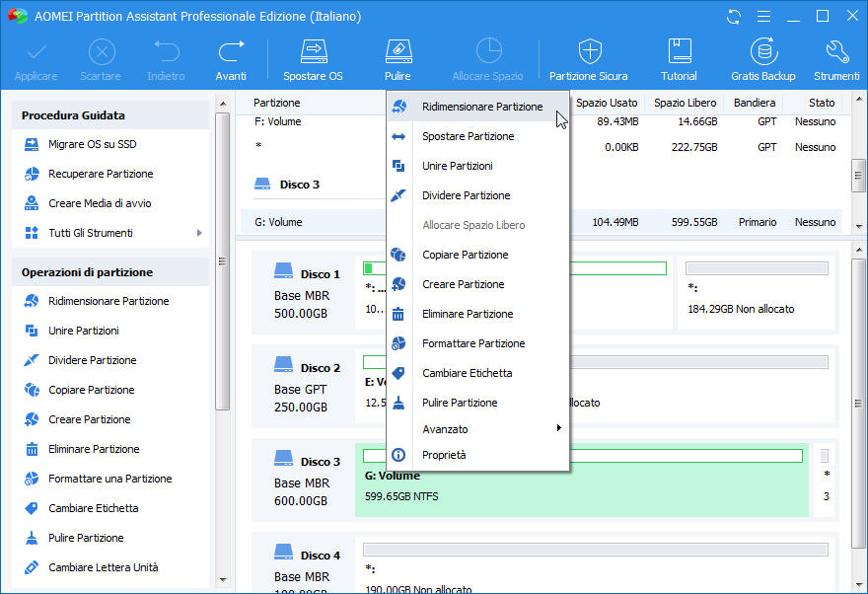This screenshot has width=868, height=594.
Task: Select Unire Partizioni in the sidebar
Action: (84, 332)
